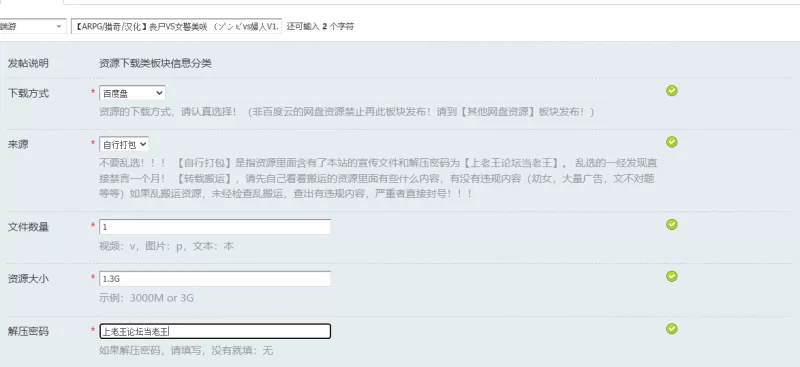Click the green check icon for 来源
The width and height of the screenshot is (800, 367).
pos(671,142)
